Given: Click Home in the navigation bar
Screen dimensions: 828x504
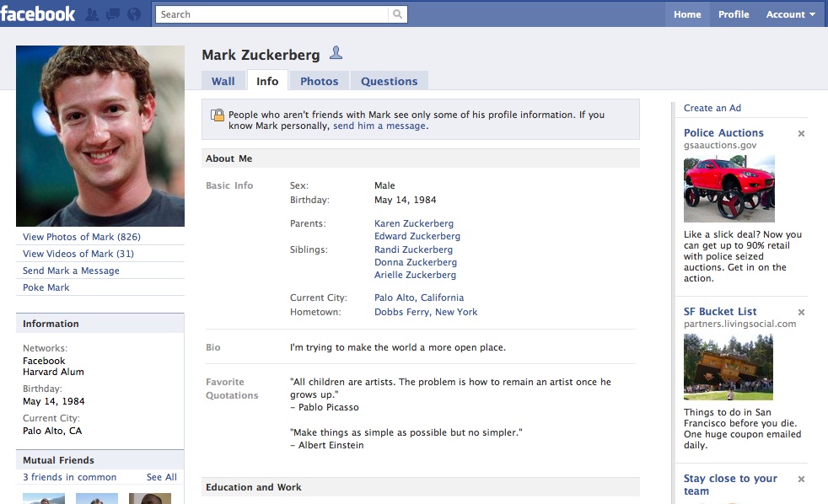Looking at the screenshot, I should [x=687, y=13].
